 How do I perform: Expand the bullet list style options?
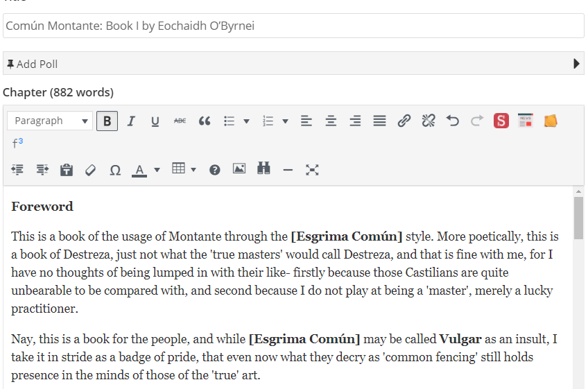coord(246,121)
